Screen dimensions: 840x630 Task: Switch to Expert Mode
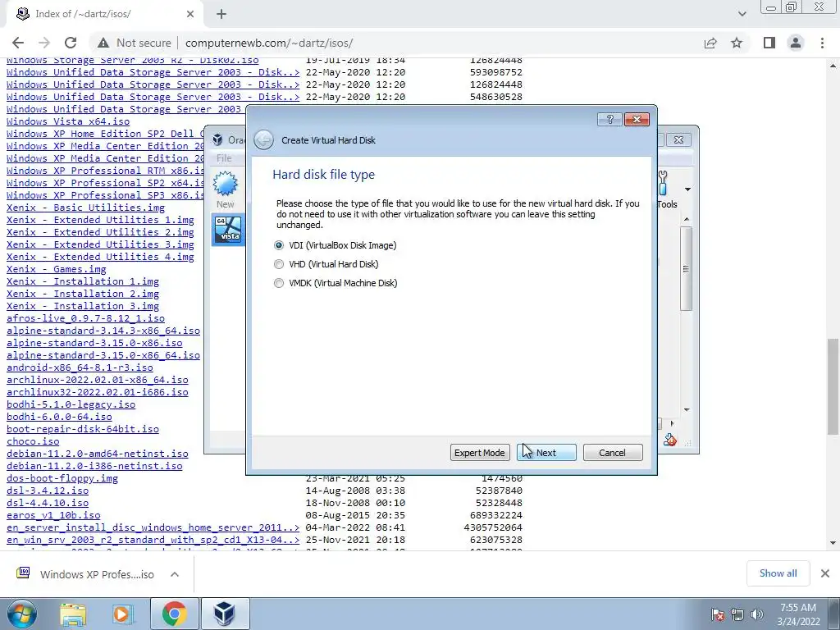pyautogui.click(x=479, y=453)
